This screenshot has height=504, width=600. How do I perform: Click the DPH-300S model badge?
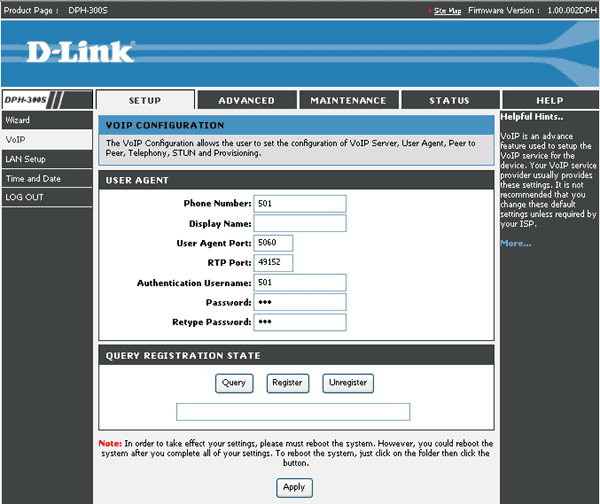pyautogui.click(x=47, y=100)
